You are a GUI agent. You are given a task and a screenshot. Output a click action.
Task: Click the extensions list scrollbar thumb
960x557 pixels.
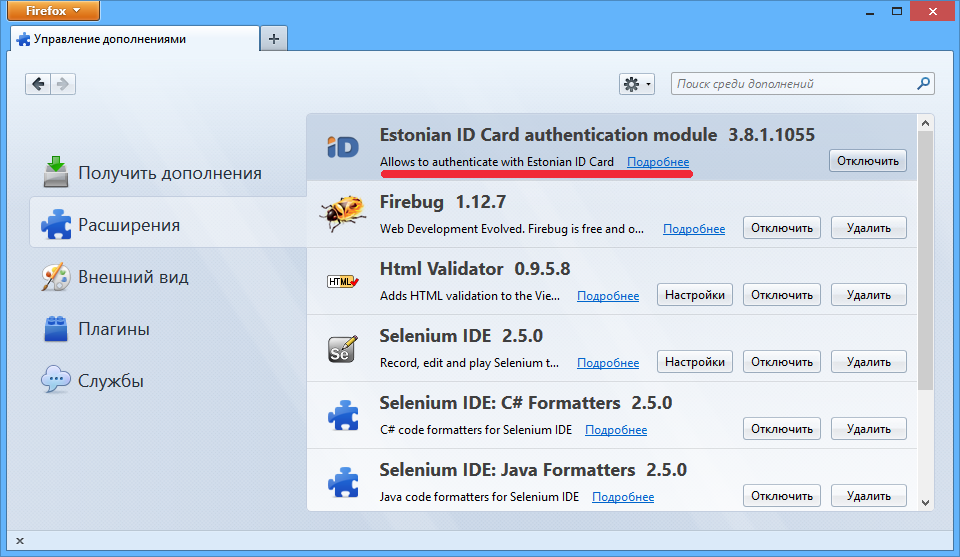pyautogui.click(x=925, y=260)
